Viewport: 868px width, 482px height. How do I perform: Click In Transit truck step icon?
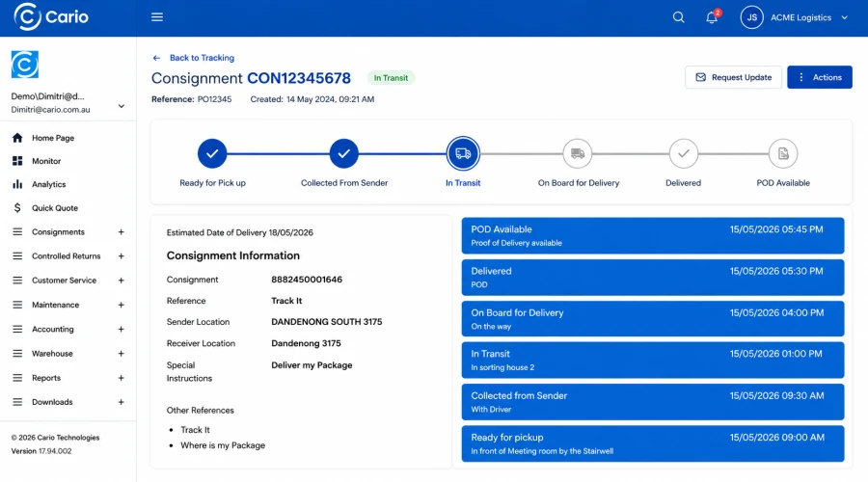pyautogui.click(x=463, y=153)
